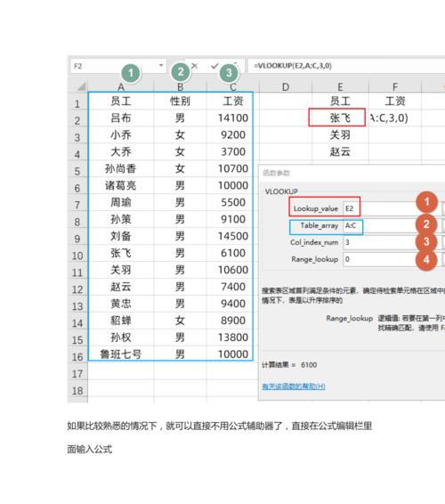The width and height of the screenshot is (445, 504).
Task: Click cell 吕布 in column A
Action: point(121,118)
